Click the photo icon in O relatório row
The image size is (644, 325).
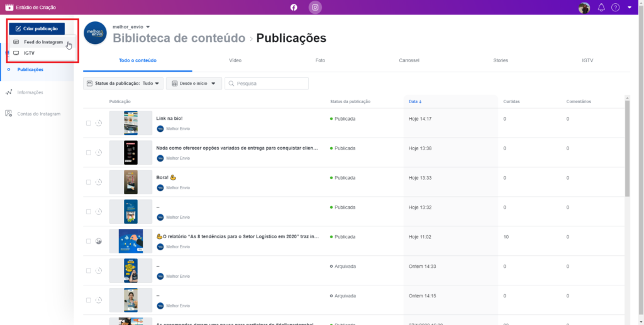99,241
